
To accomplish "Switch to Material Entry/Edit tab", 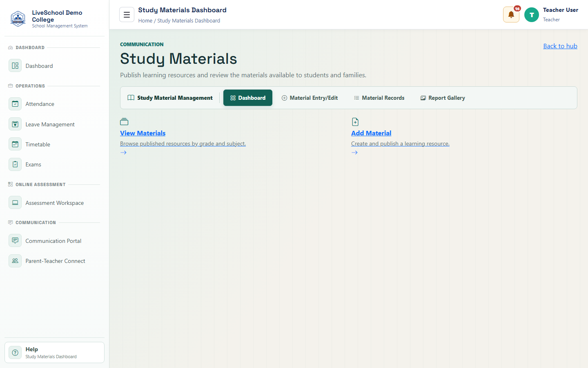I will (x=310, y=98).
